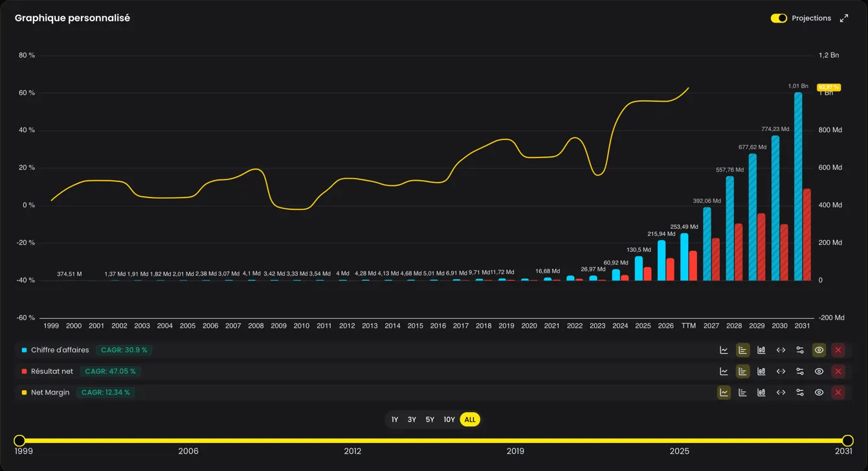The height and width of the screenshot is (471, 868).
Task: Click the CAGR: 47.05 % badge
Action: pyautogui.click(x=110, y=371)
